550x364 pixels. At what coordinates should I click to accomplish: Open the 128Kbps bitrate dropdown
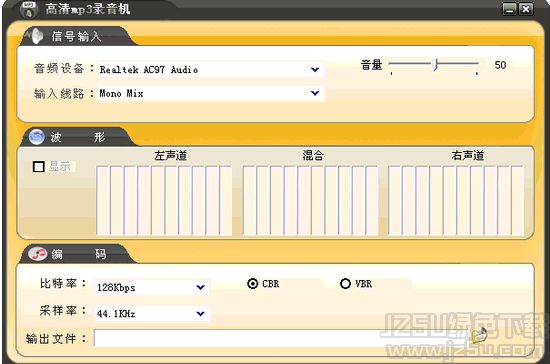click(200, 287)
